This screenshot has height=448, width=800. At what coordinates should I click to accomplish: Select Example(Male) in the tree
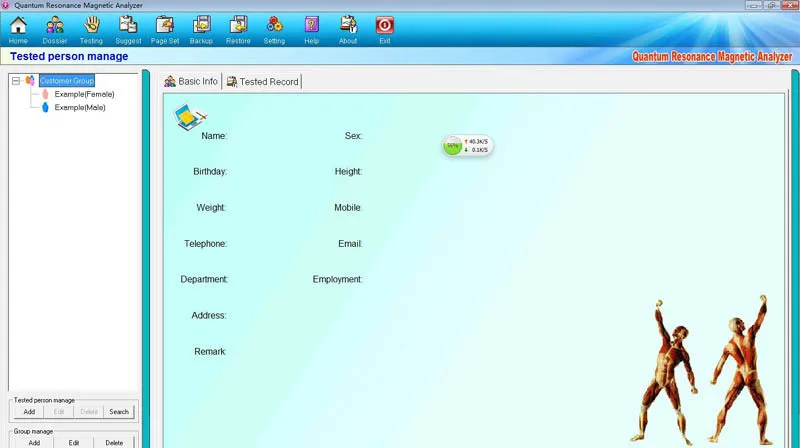[x=79, y=107]
